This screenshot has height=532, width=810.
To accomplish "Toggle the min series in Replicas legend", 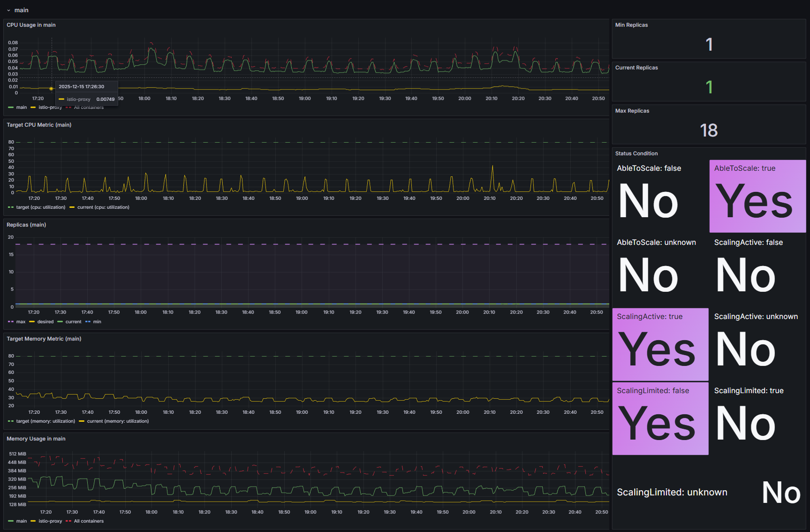I will tap(96, 321).
